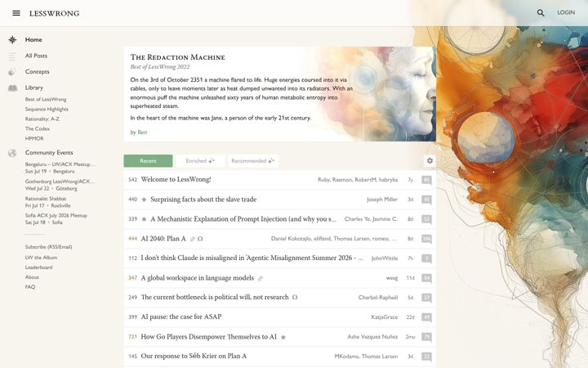588x368 pixels.
Task: Click the Community Events globe icon
Action: 12,153
